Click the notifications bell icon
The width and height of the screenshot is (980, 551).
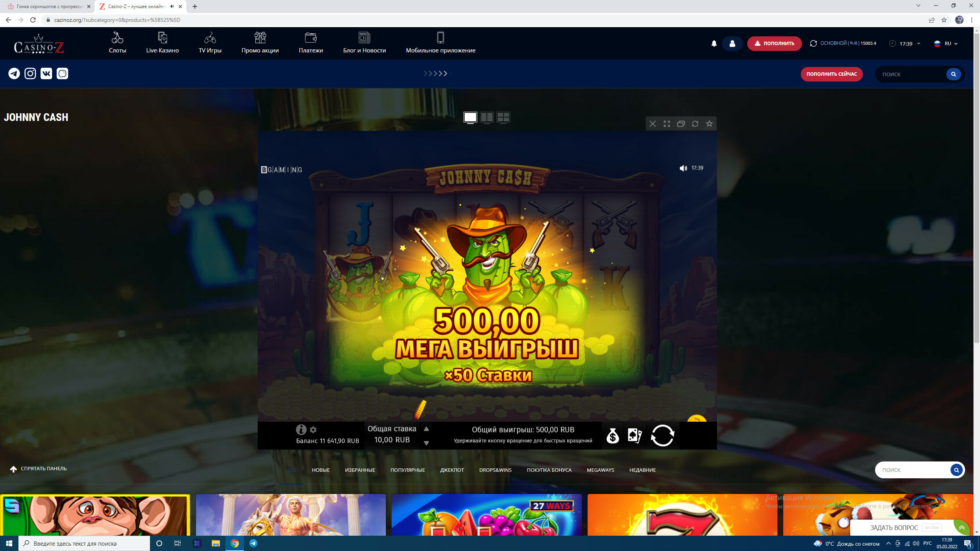pos(714,44)
